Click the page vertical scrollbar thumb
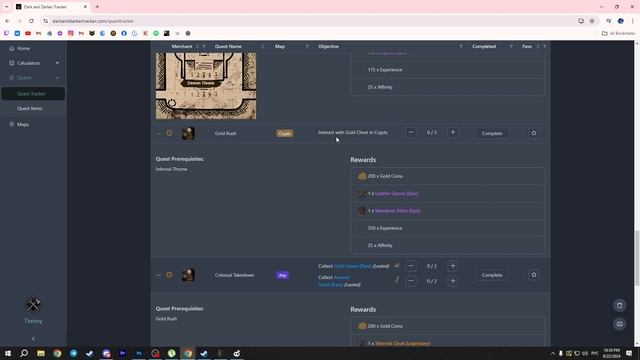The width and height of the screenshot is (640, 360). (637, 258)
